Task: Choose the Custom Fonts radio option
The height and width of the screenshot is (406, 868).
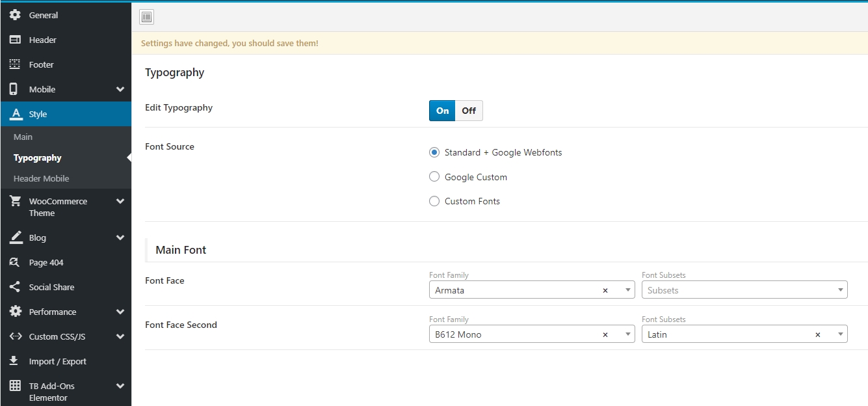Action: tap(435, 201)
